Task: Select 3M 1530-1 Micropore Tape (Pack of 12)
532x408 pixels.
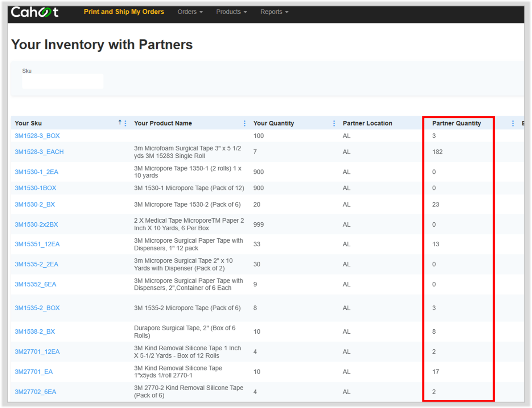Action: [189, 188]
